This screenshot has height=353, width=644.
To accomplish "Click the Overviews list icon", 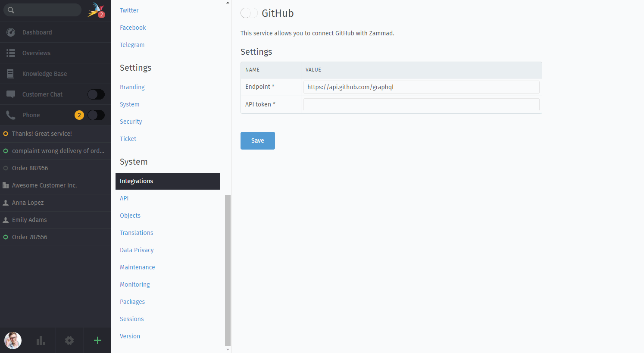I will tap(11, 53).
